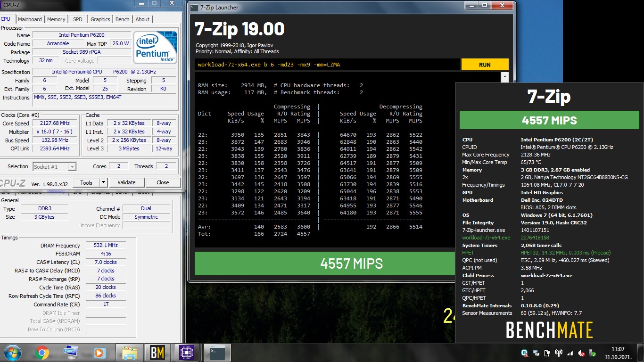644x362 pixels.
Task: Click the 65/73 °C core temp value
Action: [531, 162]
